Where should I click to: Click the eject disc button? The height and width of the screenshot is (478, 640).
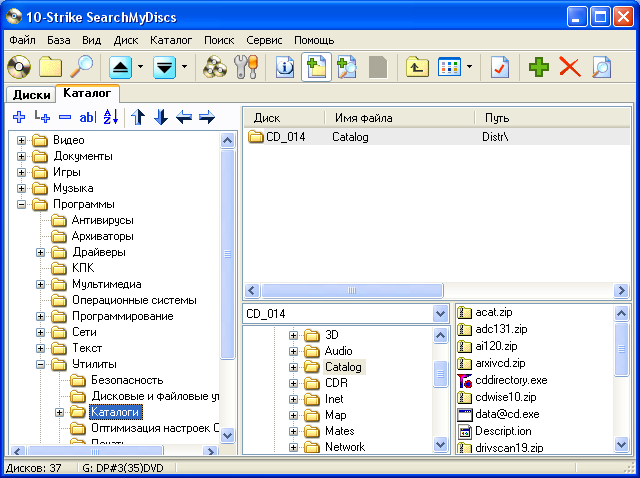[x=119, y=67]
